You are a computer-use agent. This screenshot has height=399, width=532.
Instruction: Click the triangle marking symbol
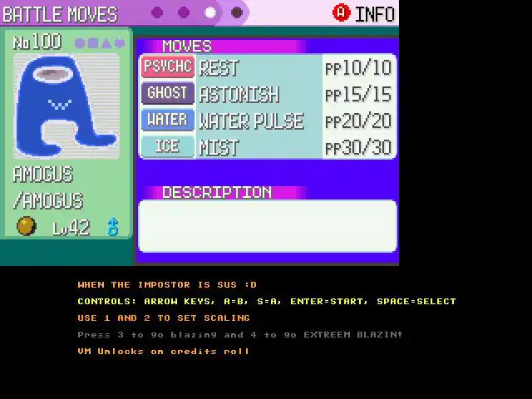[x=106, y=43]
